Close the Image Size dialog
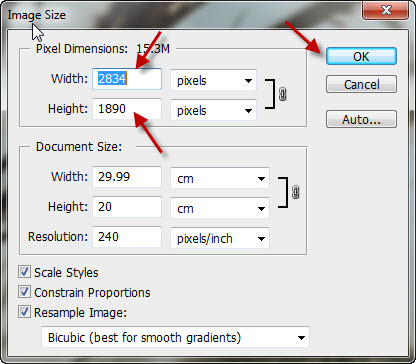Viewport: 416px width, 364px height. (x=386, y=10)
